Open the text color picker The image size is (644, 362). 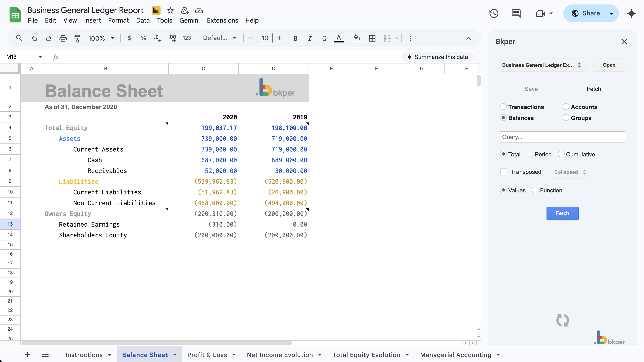tap(339, 38)
